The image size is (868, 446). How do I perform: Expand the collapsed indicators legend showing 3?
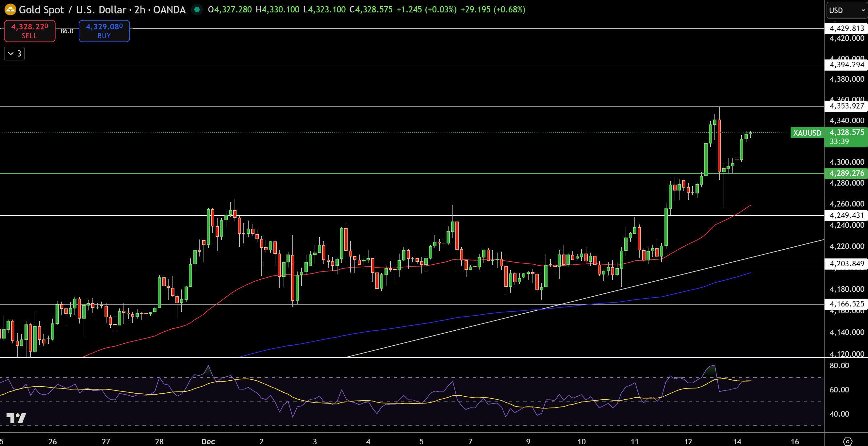coord(14,54)
